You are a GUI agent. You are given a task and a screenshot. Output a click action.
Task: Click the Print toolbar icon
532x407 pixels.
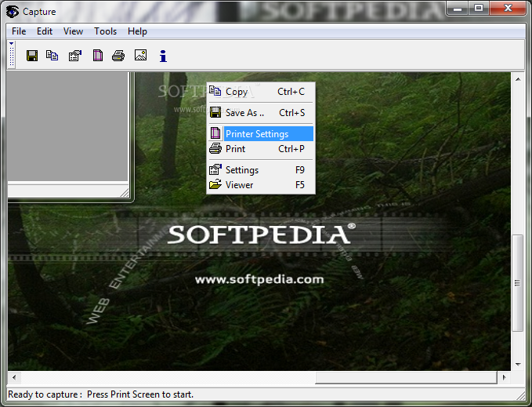(x=118, y=56)
